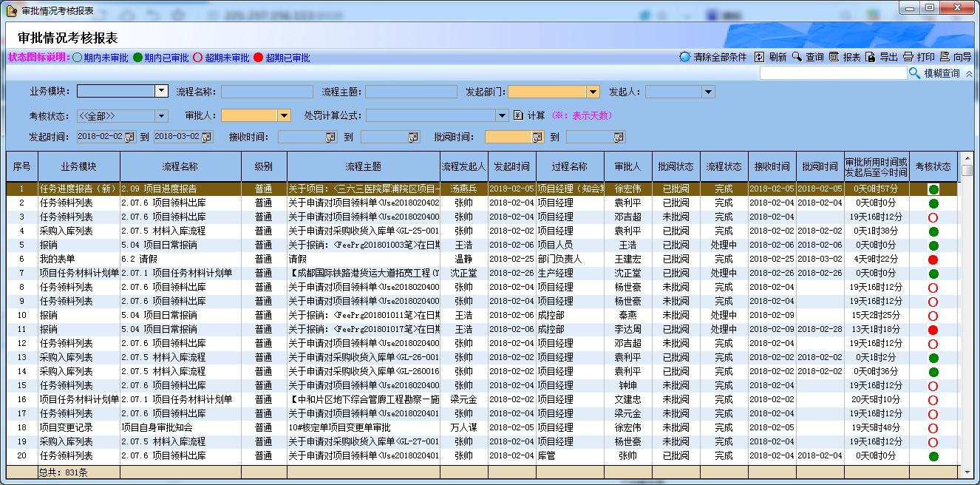Click the red status circle in row 6

(x=933, y=260)
